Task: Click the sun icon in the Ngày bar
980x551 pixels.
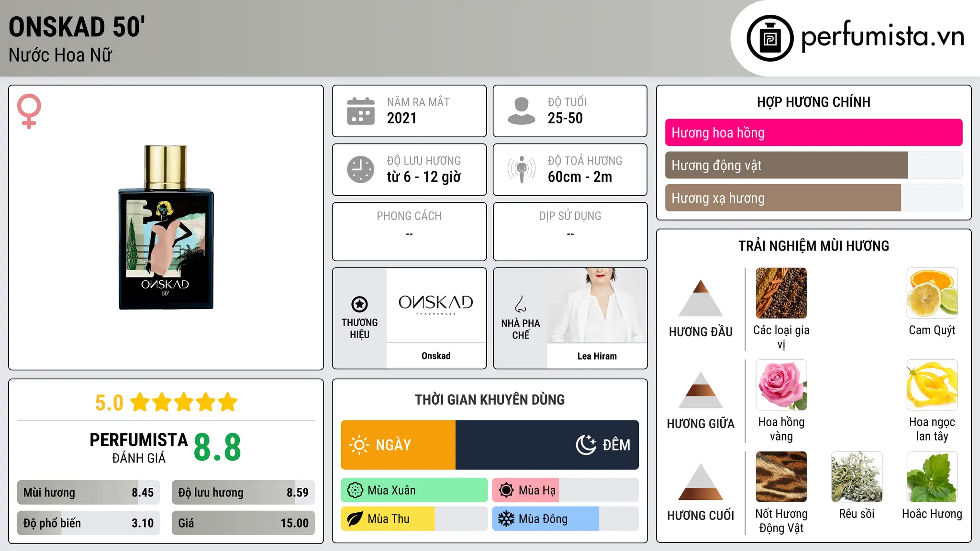Action: (359, 445)
